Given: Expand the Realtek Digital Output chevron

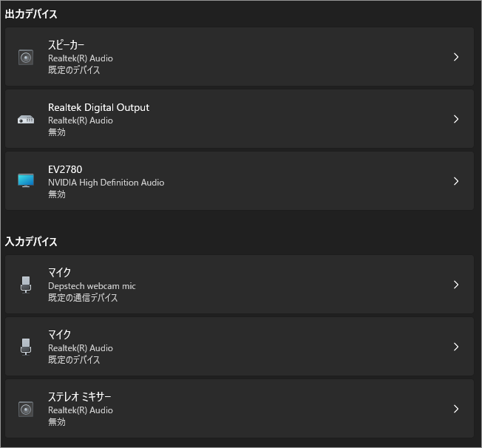Looking at the screenshot, I should tap(456, 119).
